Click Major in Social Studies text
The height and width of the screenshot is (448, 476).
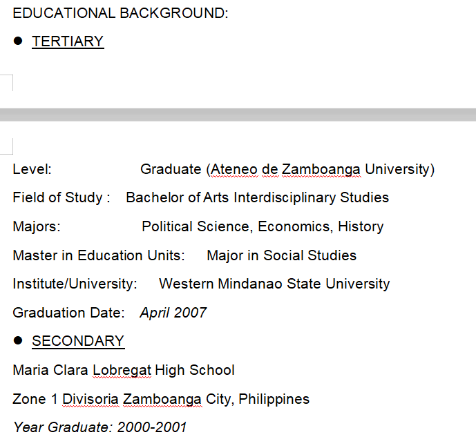(281, 256)
